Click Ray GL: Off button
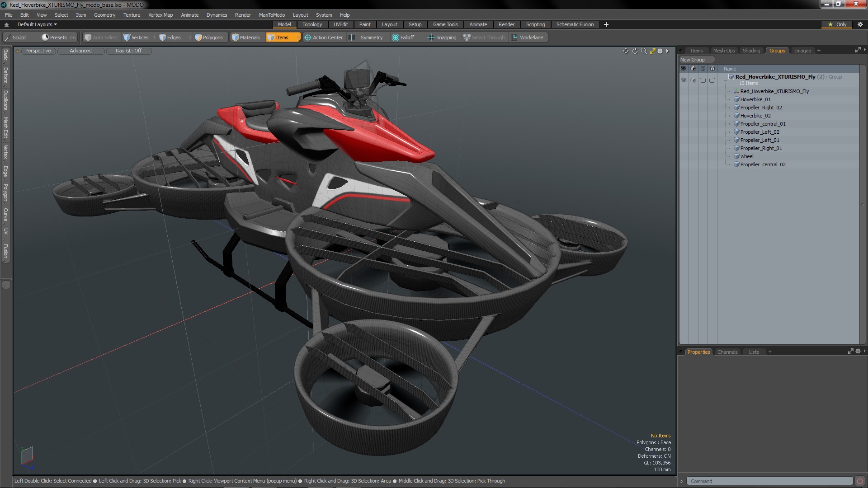 pyautogui.click(x=128, y=51)
